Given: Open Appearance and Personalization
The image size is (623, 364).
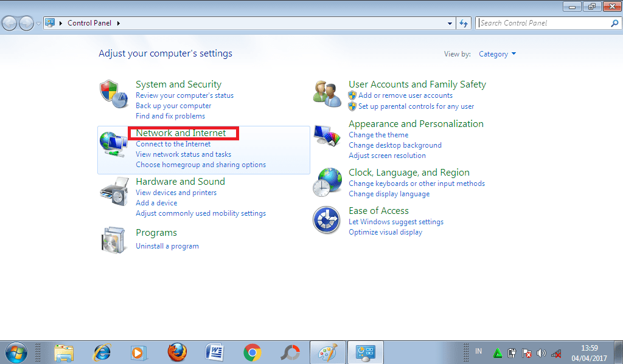Looking at the screenshot, I should click(416, 124).
